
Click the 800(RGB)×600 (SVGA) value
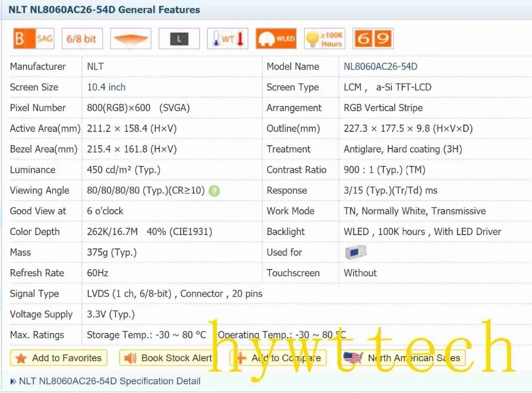(x=138, y=108)
